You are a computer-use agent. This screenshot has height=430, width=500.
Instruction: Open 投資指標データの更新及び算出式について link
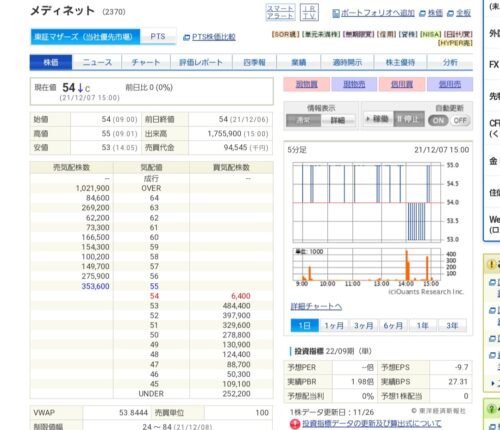[372, 424]
